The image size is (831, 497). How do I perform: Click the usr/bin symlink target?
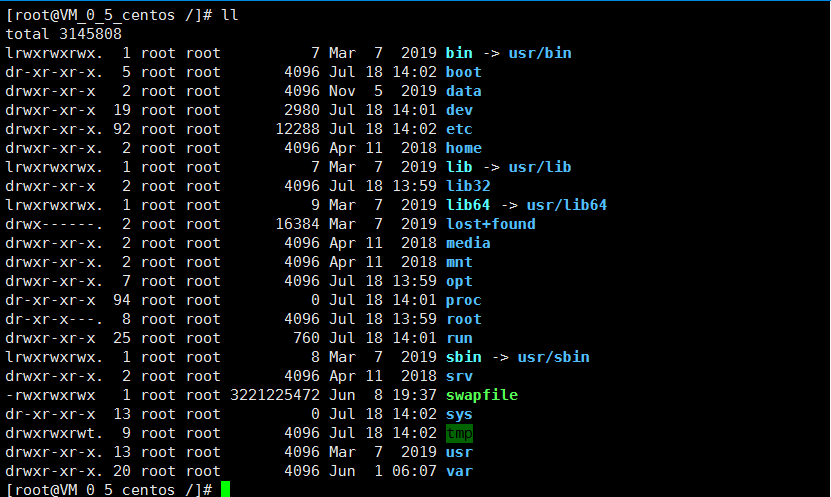pos(540,53)
